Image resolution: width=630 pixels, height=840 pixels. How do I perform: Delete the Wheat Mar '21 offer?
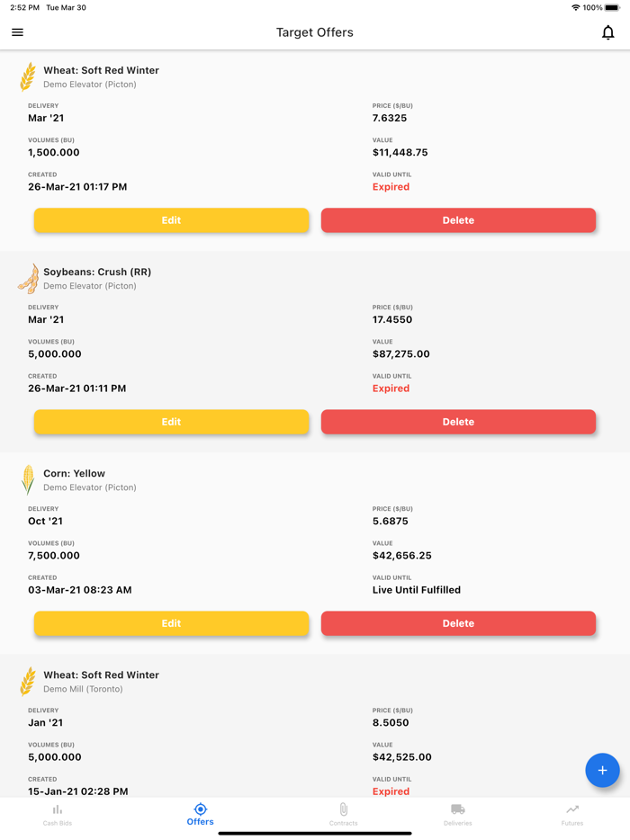click(x=458, y=220)
